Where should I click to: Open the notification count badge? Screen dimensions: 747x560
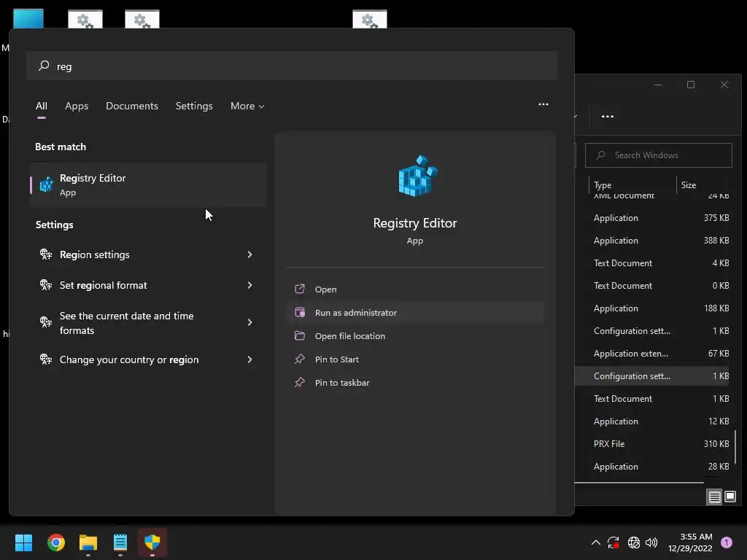[x=726, y=542]
